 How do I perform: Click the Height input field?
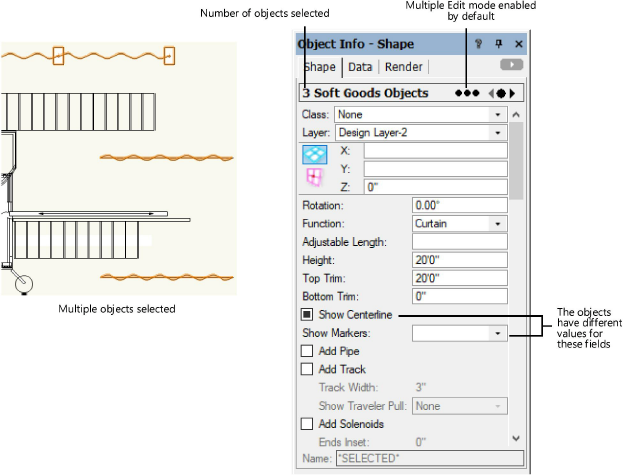click(x=459, y=260)
